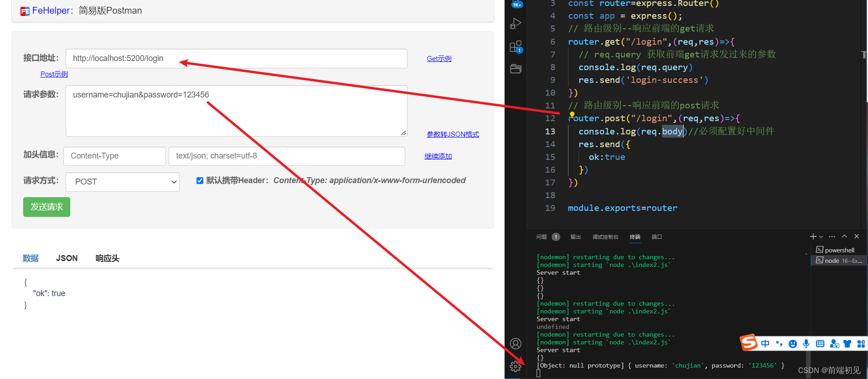Switch Sogou Chinese/English mode icon
The width and height of the screenshot is (868, 379).
pos(765,343)
